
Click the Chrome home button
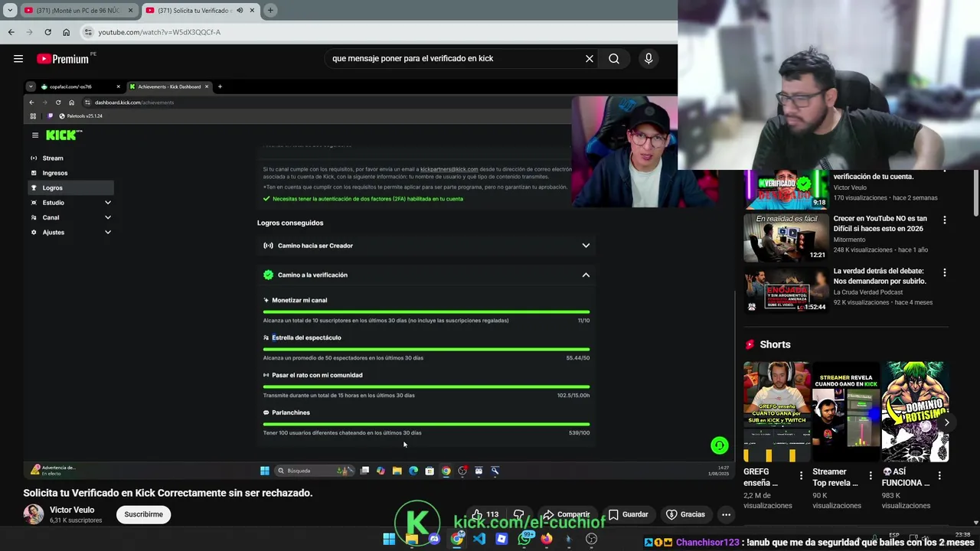66,32
